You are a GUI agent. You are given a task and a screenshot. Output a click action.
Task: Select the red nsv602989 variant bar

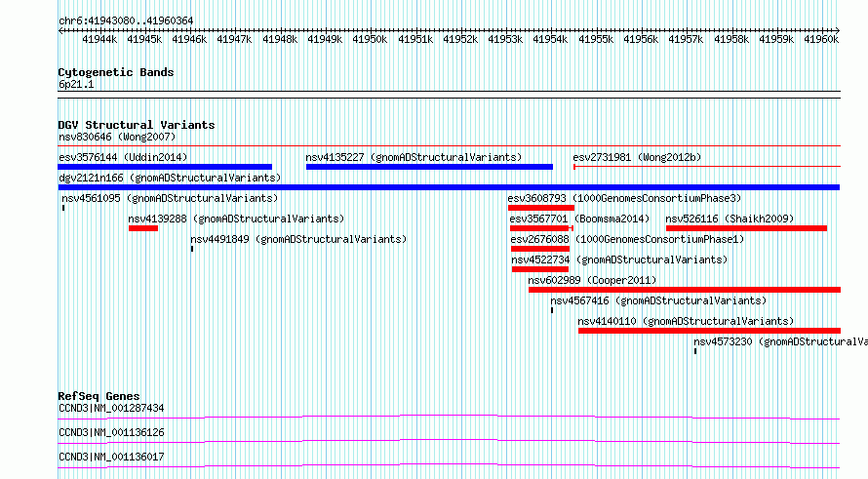click(685, 290)
